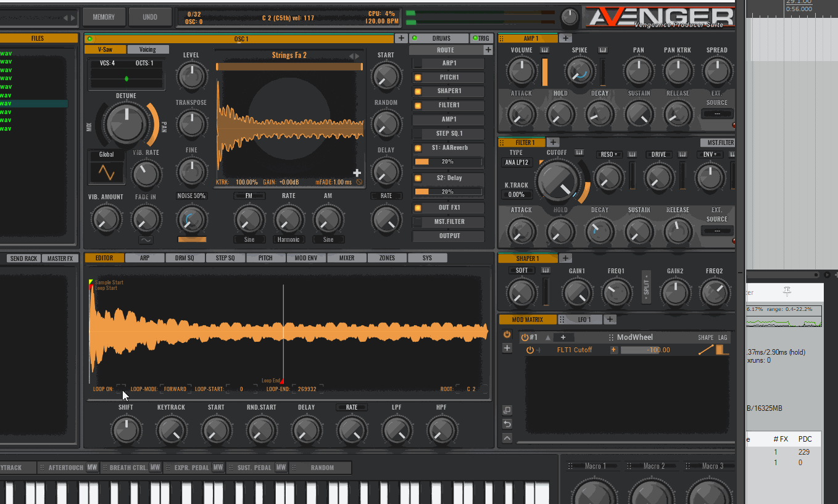
Task: Open the AMP 1 EXT. SOURCE dropdown
Action: pyautogui.click(x=717, y=114)
